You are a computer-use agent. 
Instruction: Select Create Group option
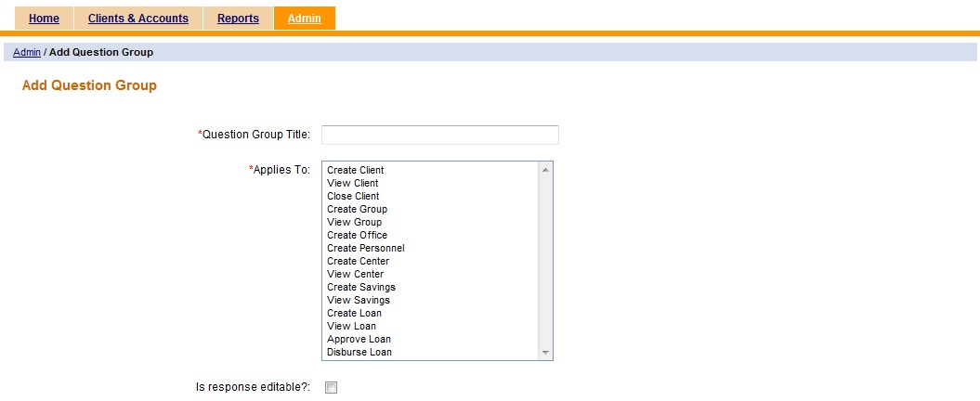358,209
